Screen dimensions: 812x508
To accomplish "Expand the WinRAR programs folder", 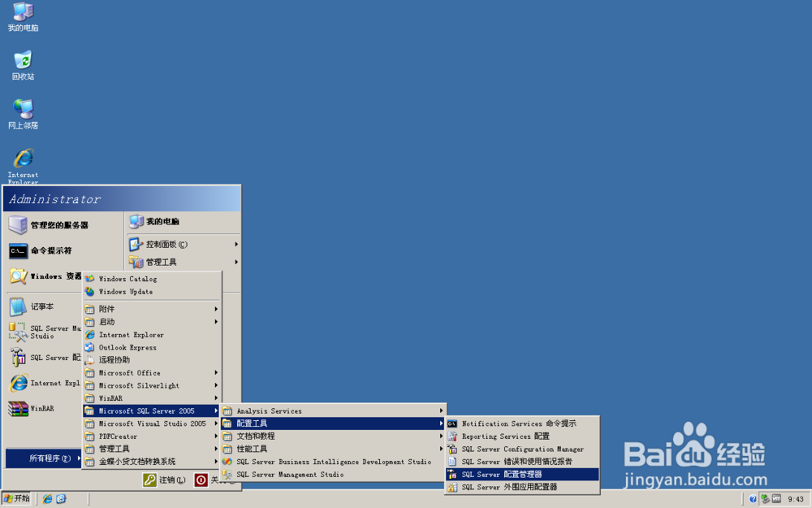I will [x=153, y=398].
